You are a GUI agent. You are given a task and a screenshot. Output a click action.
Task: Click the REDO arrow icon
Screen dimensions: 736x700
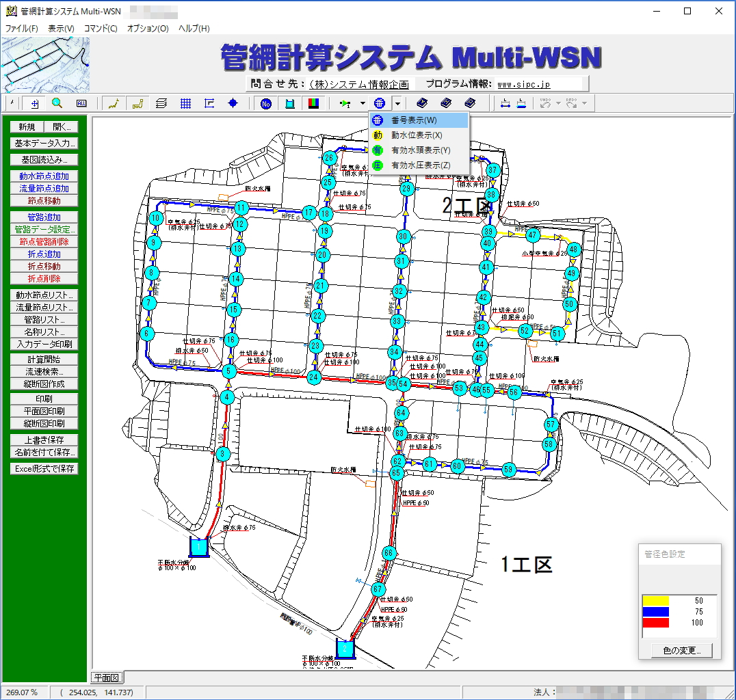(571, 104)
